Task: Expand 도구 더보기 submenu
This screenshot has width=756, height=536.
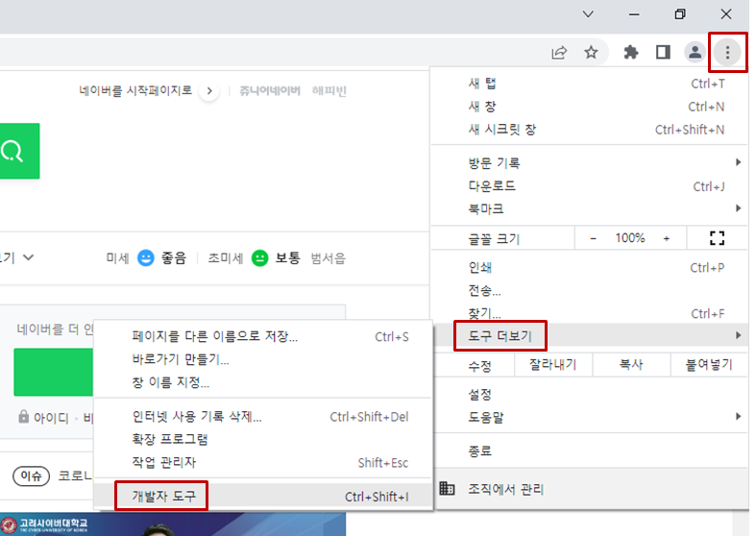Action: point(590,335)
